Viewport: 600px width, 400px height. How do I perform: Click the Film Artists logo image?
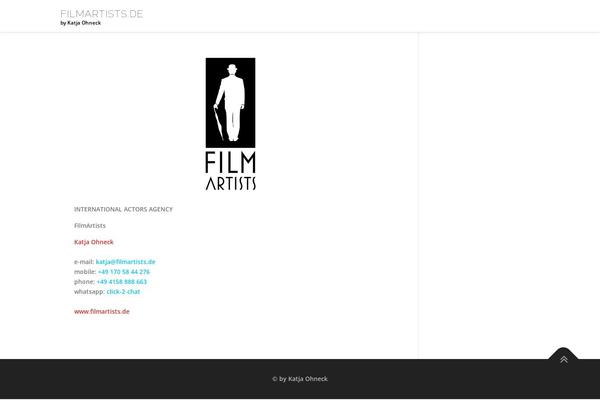pos(230,124)
